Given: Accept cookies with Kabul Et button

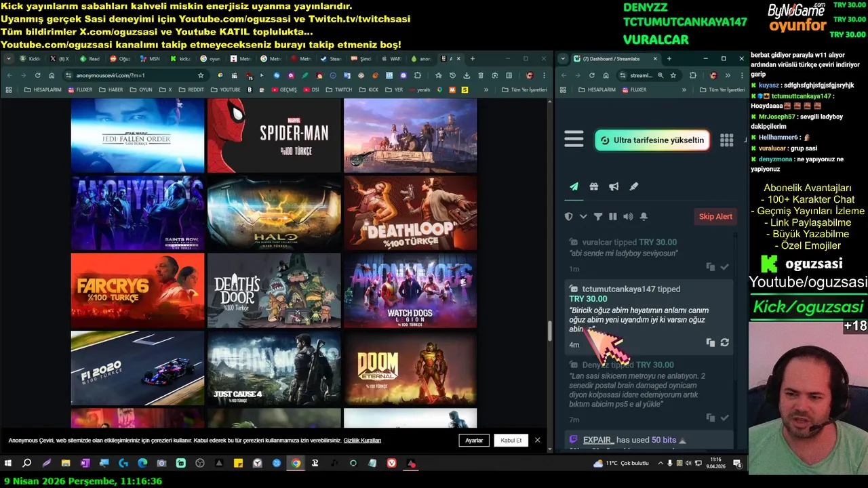Looking at the screenshot, I should 511,441.
